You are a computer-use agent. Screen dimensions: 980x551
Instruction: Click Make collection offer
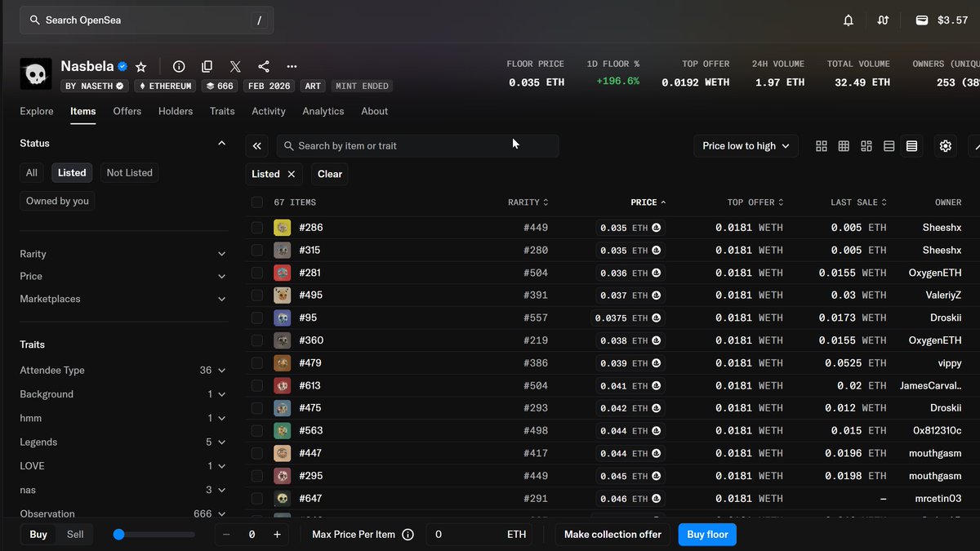click(x=612, y=535)
